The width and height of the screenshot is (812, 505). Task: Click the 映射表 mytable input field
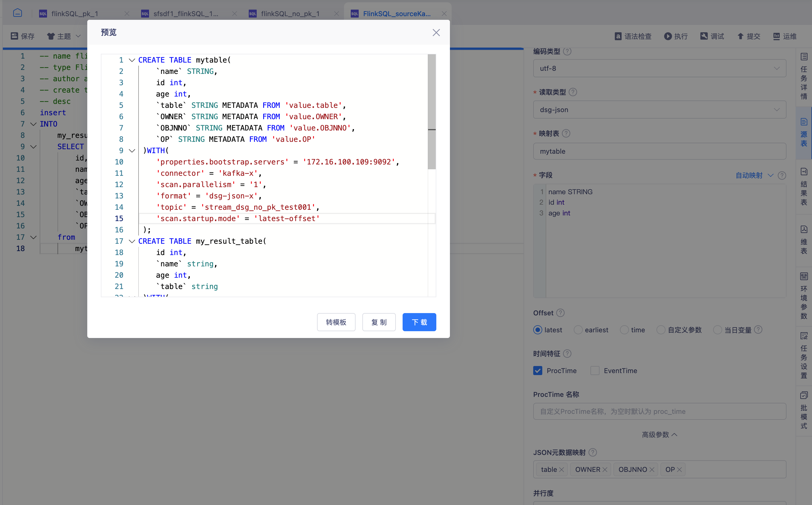tap(659, 151)
